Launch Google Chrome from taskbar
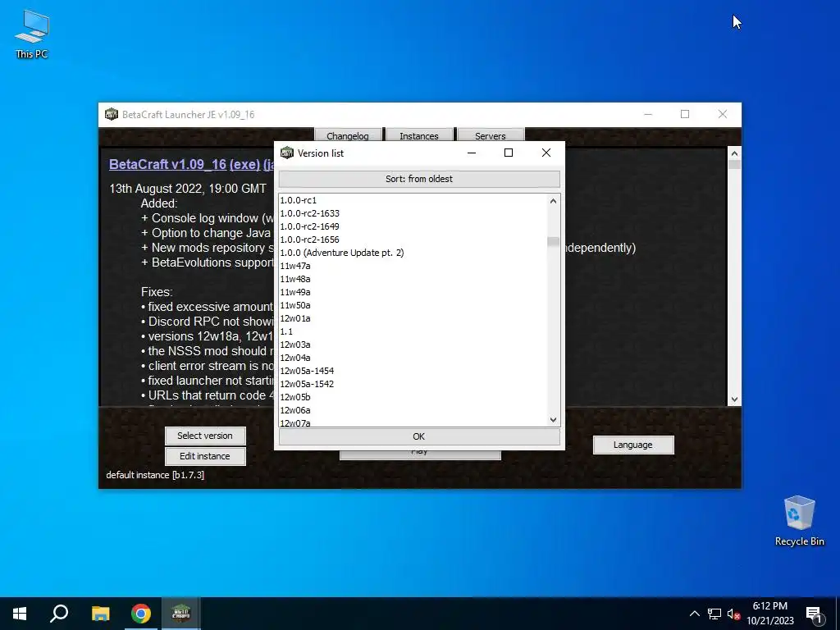Viewport: 840px width, 630px height. click(141, 614)
